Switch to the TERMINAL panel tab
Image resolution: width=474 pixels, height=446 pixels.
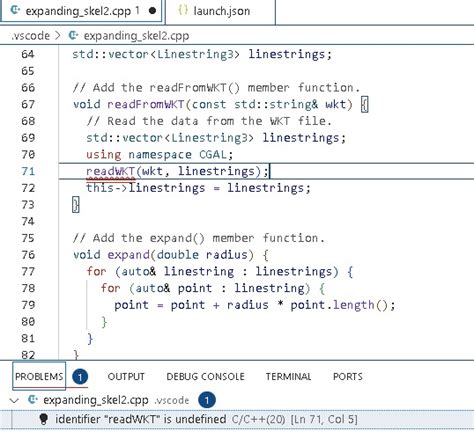tap(288, 377)
